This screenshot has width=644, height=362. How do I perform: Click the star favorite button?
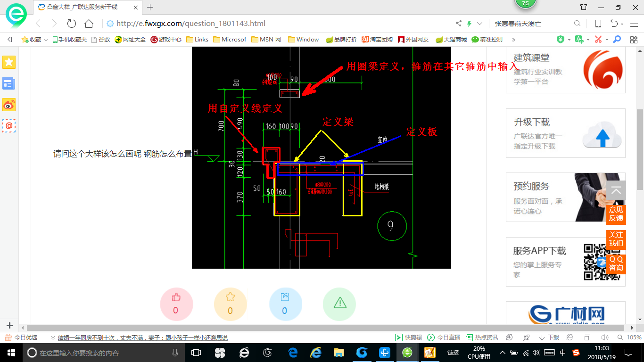pyautogui.click(x=230, y=304)
